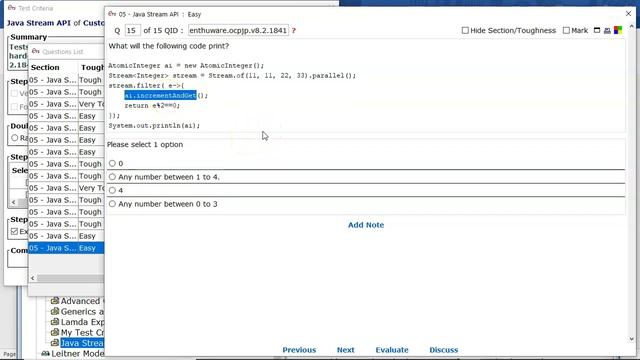Click the key icon in question window title
The width and height of the screenshot is (640, 360).
click(112, 14)
